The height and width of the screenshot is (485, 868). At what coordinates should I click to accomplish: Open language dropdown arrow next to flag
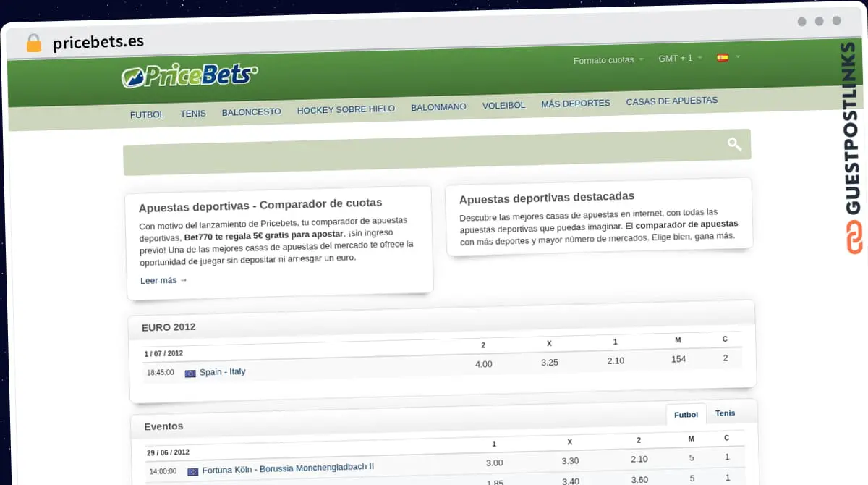(738, 56)
